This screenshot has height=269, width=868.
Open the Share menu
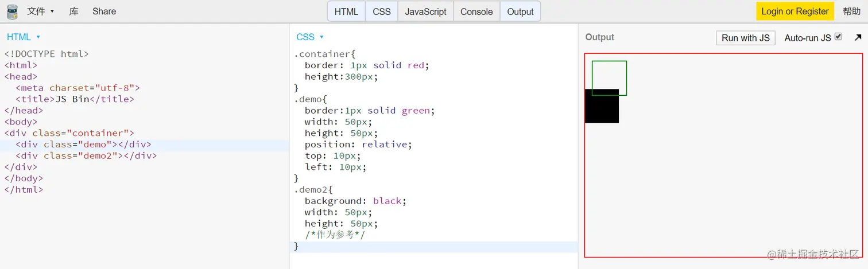click(104, 11)
